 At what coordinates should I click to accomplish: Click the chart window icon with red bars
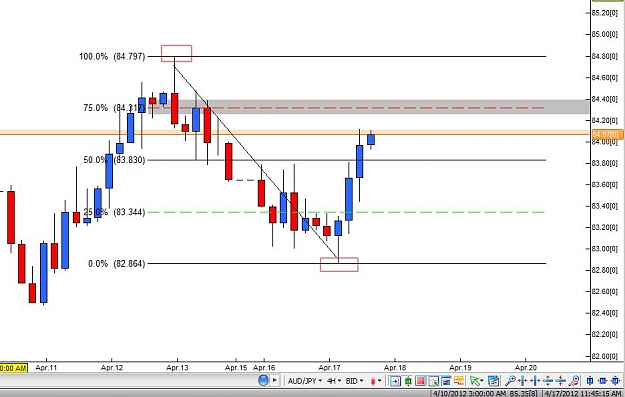446,381
